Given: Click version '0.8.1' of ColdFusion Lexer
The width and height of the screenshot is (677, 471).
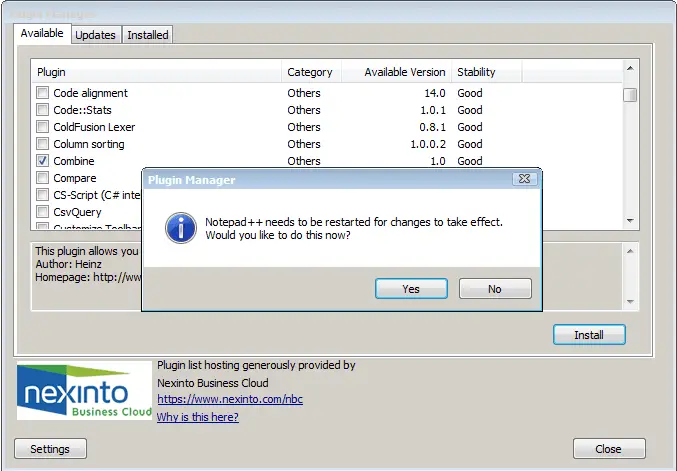Looking at the screenshot, I should tap(433, 127).
